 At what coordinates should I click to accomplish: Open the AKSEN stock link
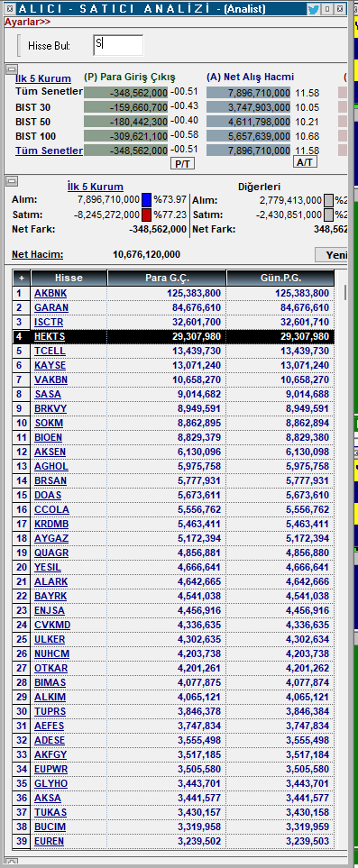click(50, 452)
